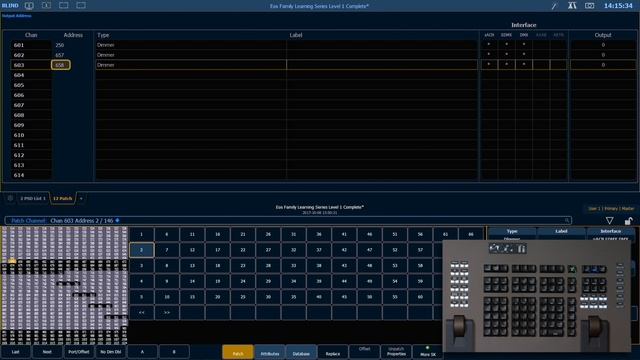Image resolution: width=640 pixels, height=360 pixels.
Task: Activate the orange Patch softkey
Action: click(238, 352)
